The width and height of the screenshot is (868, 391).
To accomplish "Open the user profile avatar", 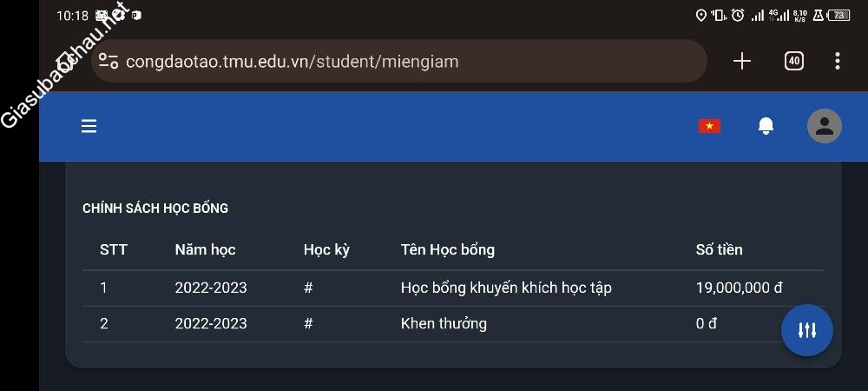I will pos(824,126).
